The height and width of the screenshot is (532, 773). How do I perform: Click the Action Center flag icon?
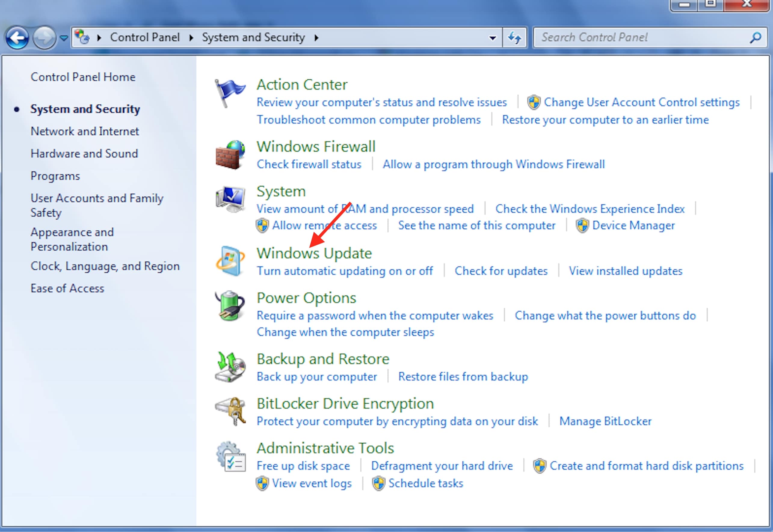230,93
